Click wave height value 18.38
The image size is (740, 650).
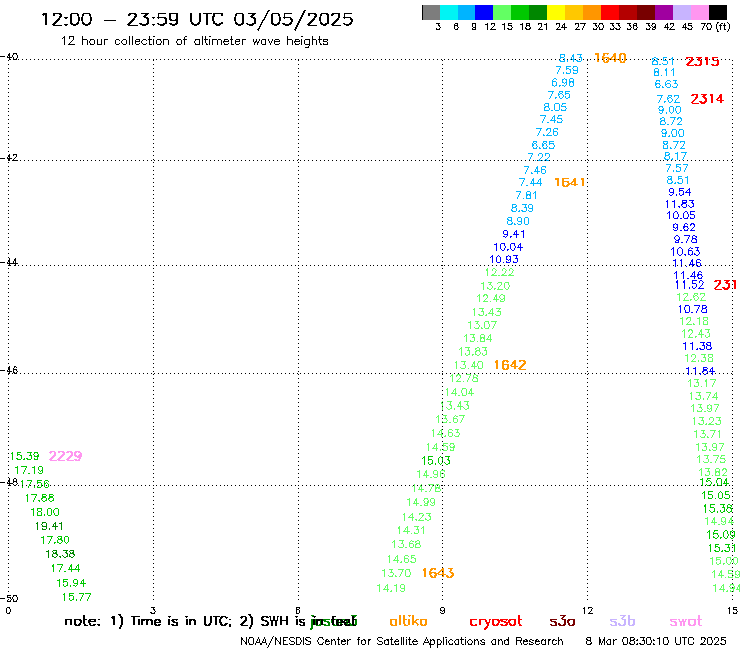(x=60, y=554)
